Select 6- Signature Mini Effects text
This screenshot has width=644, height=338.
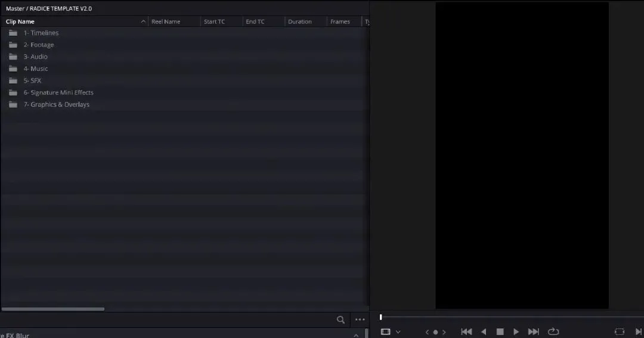[58, 92]
